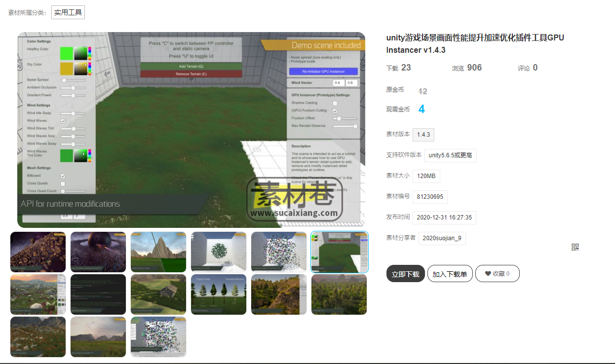Click the 加入下载单 button
Image resolution: width=615 pixels, height=364 pixels.
coord(449,274)
